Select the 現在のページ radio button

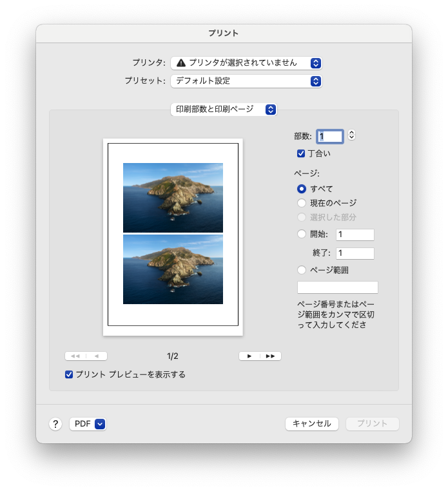302,203
